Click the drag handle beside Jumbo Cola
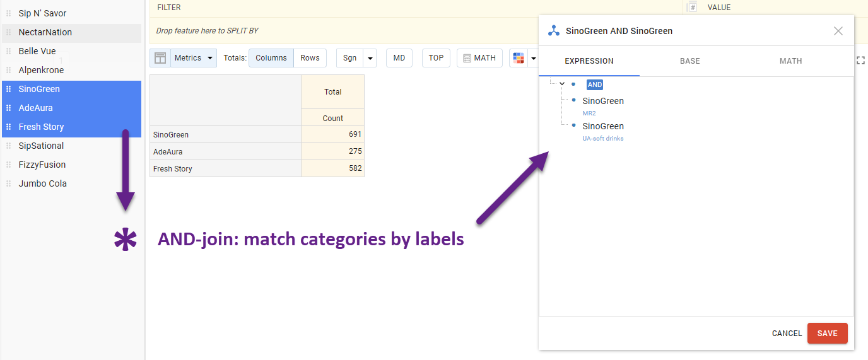Screen dimensions: 868x360 (9, 183)
